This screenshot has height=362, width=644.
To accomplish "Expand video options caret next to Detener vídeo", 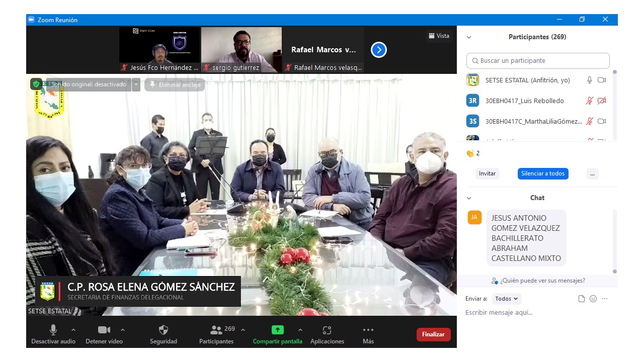I will point(123,330).
